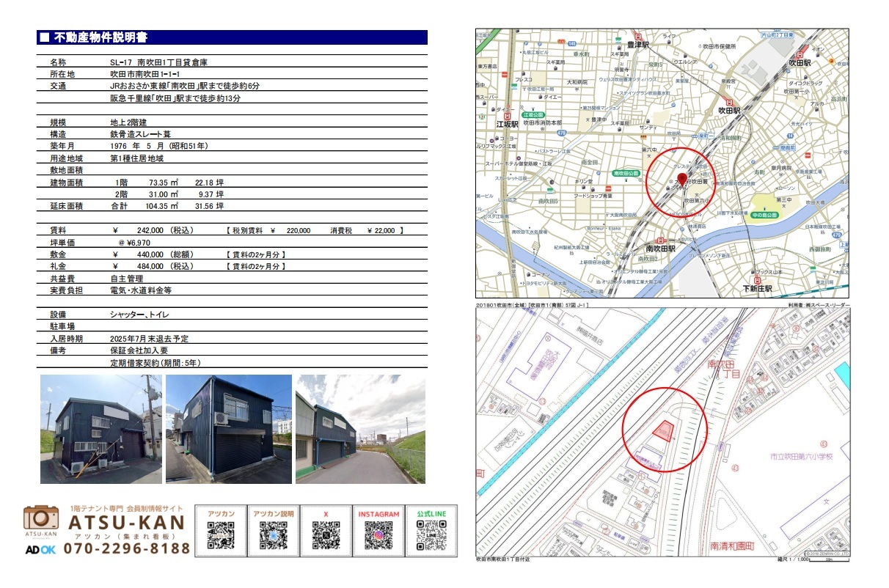Select the 自主管理 common fee value

coord(127,279)
